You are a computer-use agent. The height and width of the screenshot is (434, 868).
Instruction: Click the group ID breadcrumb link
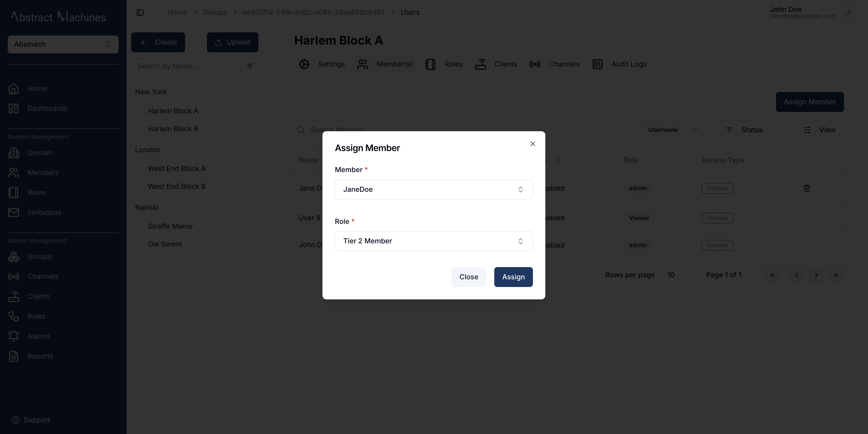click(x=313, y=12)
